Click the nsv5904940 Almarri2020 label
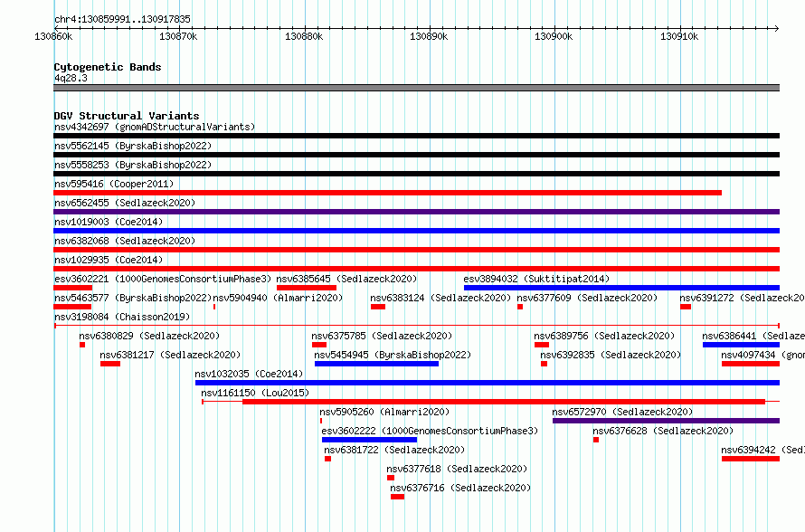The height and width of the screenshot is (532, 805). tap(278, 298)
